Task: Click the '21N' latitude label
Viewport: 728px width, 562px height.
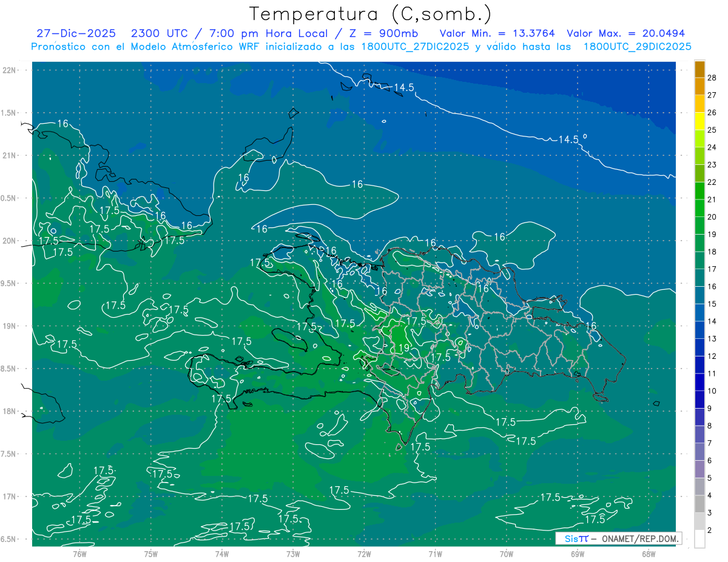Action: point(8,156)
